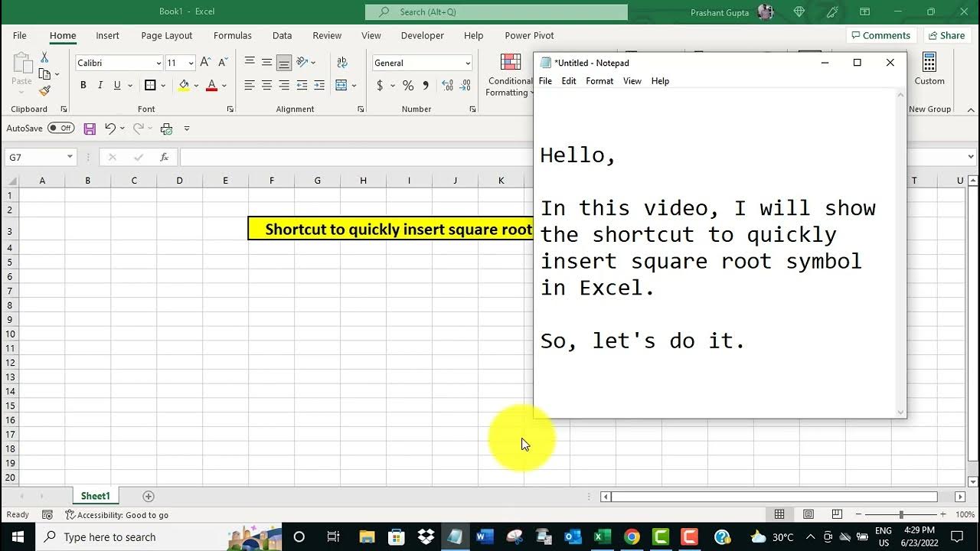Click Print Preview and Print icon
Screen dimensions: 980x551
click(x=166, y=129)
